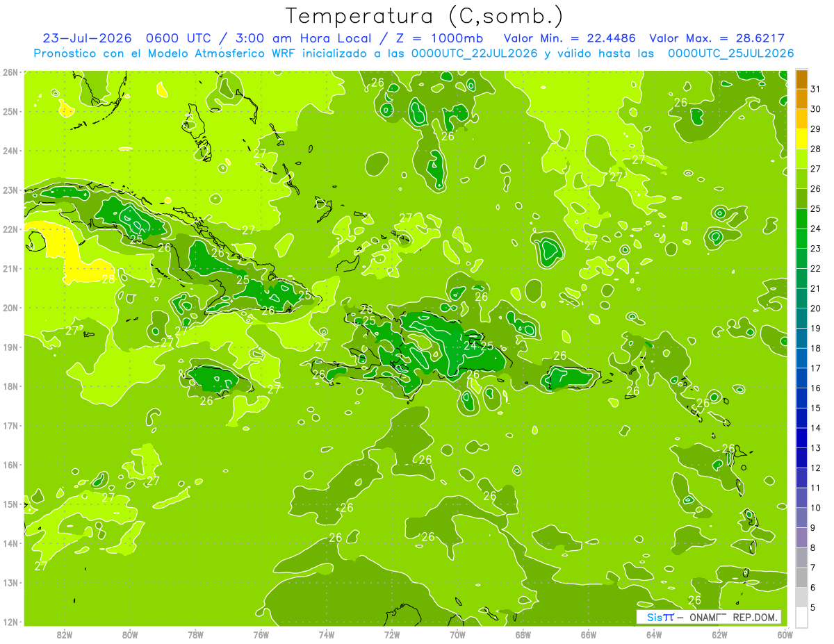834x644 pixels.
Task: Click the "21N" latitude label
Action: pyautogui.click(x=10, y=269)
